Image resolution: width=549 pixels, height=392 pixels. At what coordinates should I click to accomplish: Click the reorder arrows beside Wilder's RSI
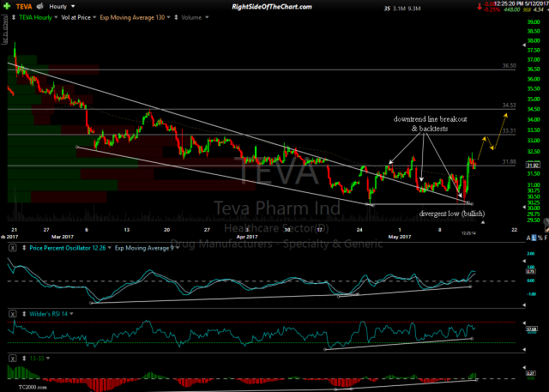click(x=24, y=314)
